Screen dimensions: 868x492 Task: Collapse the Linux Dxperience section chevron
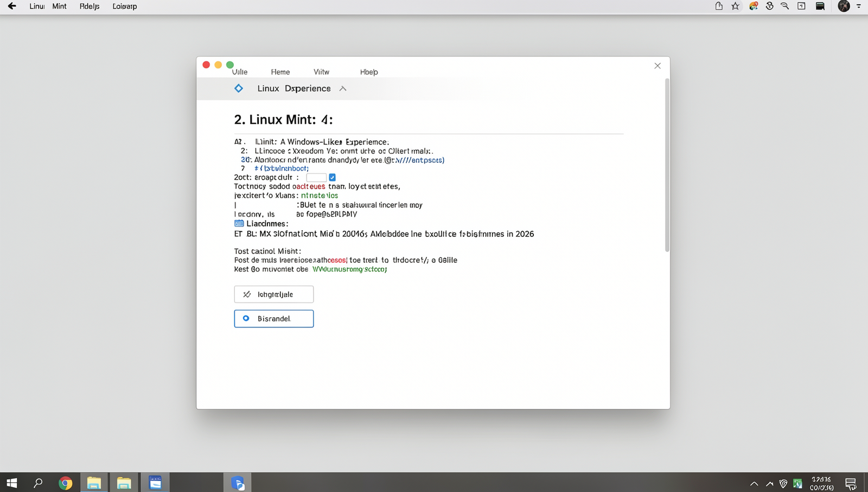point(343,89)
